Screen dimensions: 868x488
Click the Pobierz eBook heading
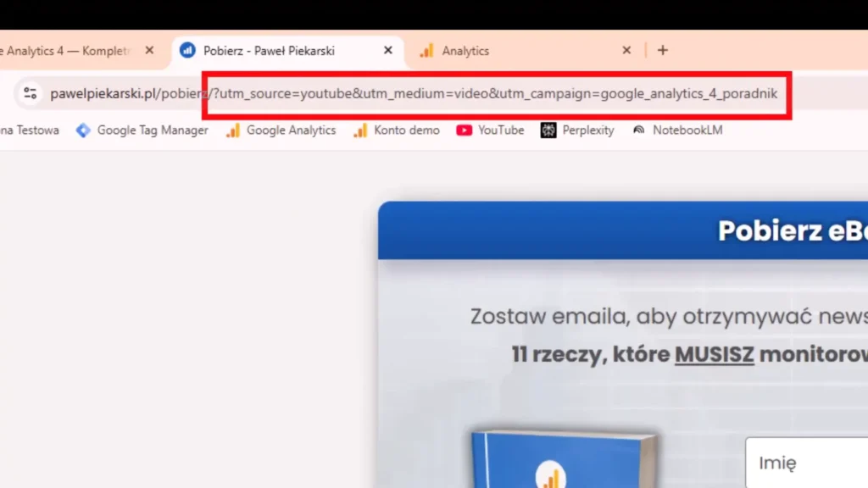click(x=793, y=230)
